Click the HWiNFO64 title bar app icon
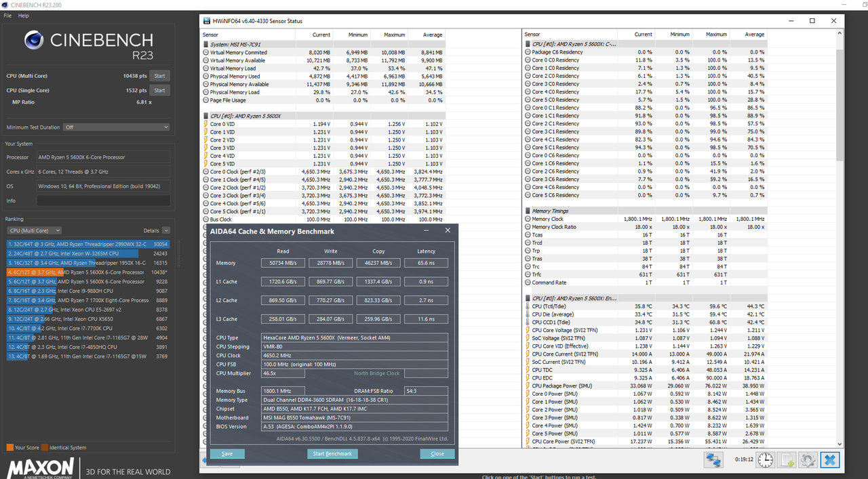 click(x=207, y=21)
